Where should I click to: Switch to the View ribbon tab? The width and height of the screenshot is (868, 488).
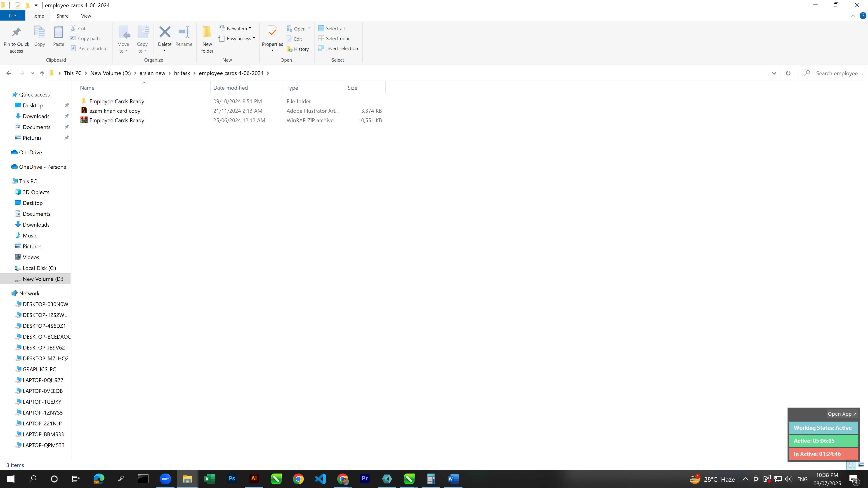point(86,16)
